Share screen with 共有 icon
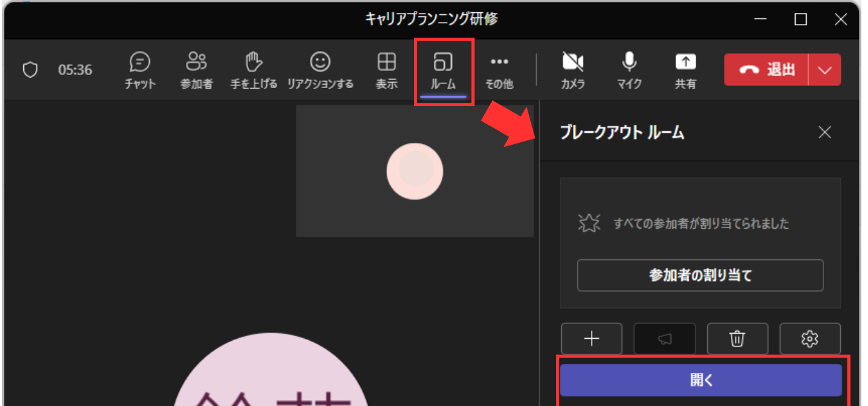 click(x=685, y=70)
